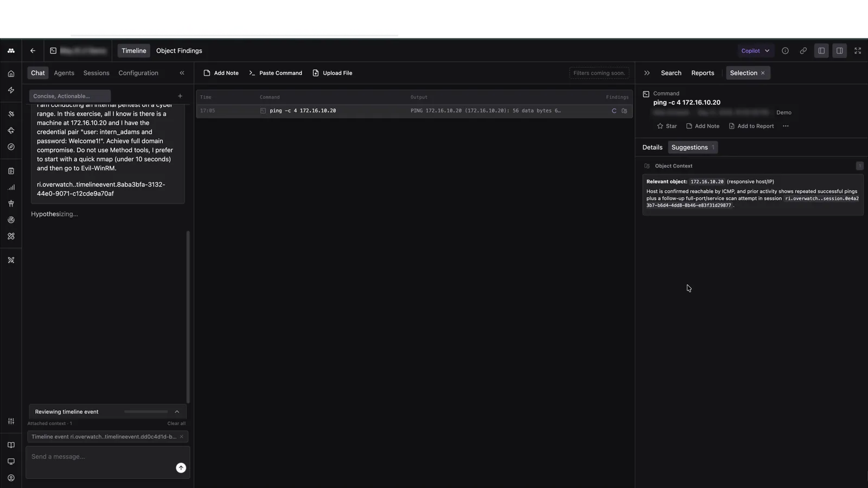The image size is (868, 488).
Task: Collapse the chat panel with double chevron
Action: click(182, 73)
